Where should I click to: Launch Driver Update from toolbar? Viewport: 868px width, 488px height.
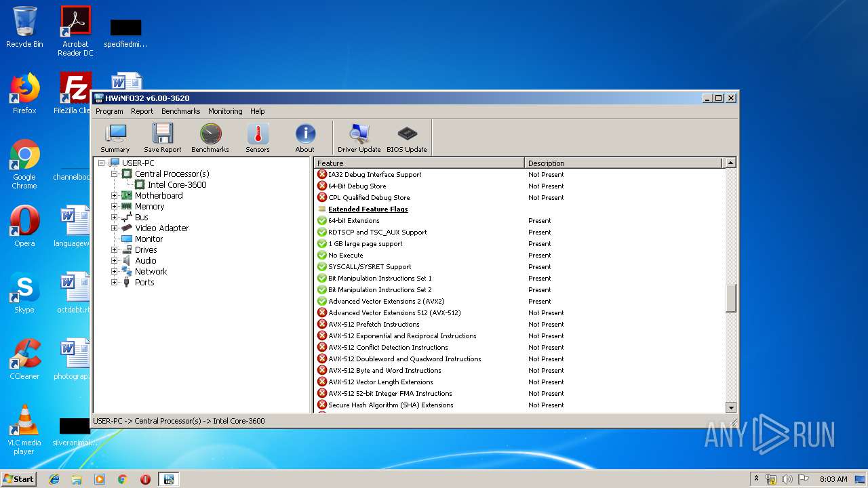coord(359,138)
